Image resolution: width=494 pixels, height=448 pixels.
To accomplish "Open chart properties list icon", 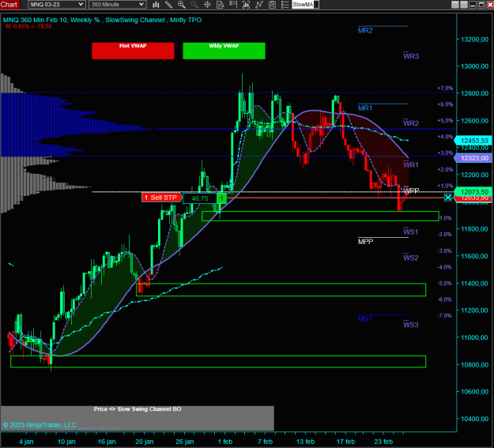I will [285, 5].
